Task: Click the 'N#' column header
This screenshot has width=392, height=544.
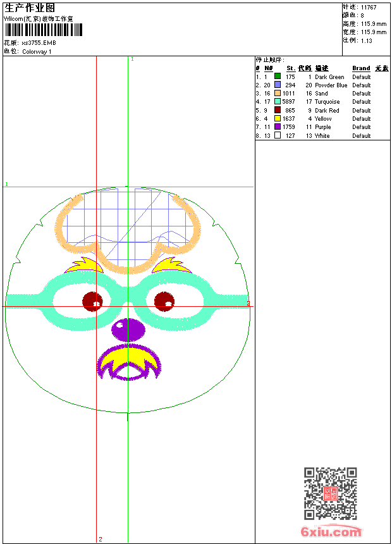Action: (269, 68)
